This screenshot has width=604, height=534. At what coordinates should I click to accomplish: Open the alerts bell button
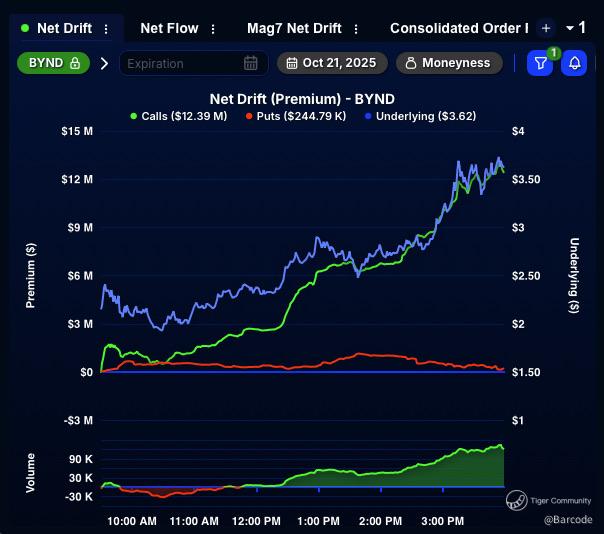tap(574, 63)
